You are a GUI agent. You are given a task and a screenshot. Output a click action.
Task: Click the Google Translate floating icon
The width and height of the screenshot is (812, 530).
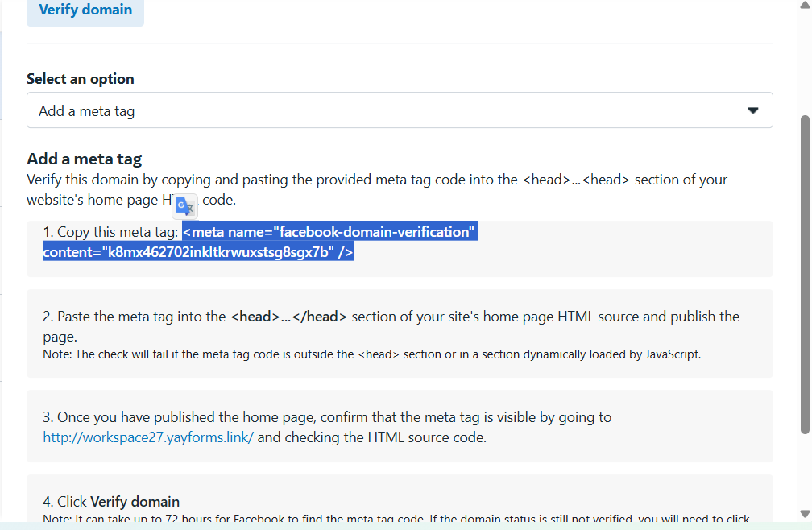point(186,207)
